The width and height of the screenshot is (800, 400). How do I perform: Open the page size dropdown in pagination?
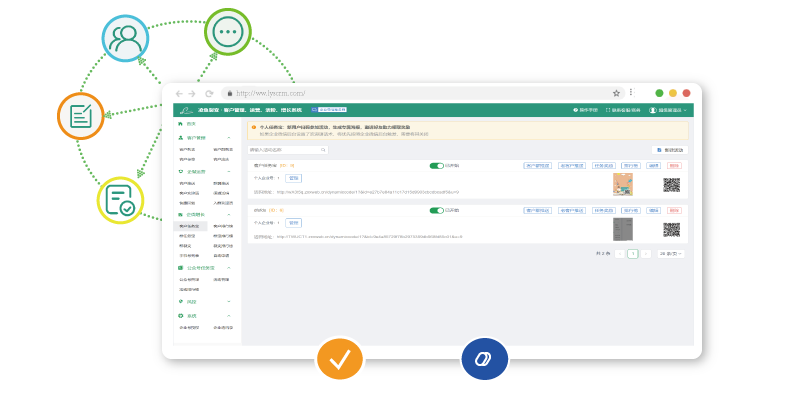[x=671, y=254]
